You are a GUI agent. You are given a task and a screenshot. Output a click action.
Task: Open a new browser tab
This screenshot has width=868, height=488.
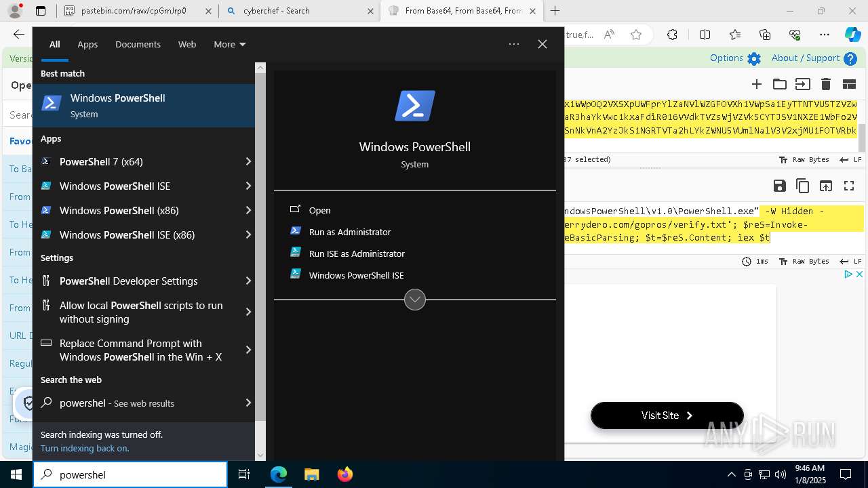click(555, 11)
